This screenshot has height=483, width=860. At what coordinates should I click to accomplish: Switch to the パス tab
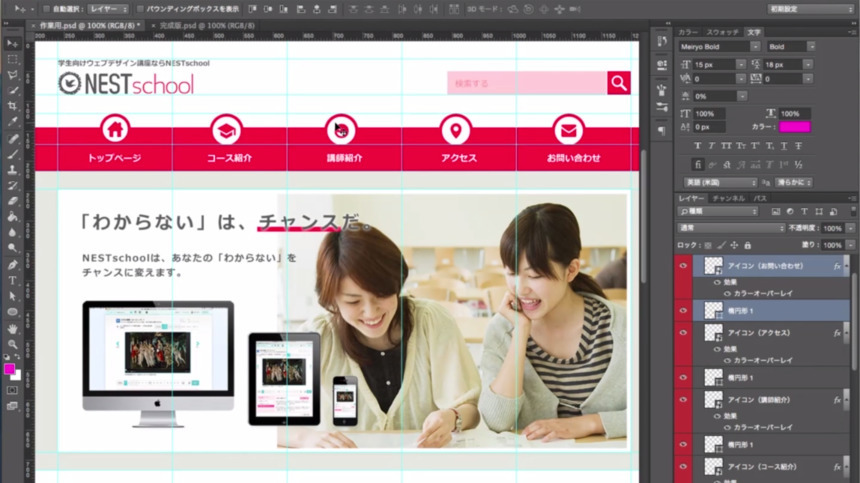760,198
